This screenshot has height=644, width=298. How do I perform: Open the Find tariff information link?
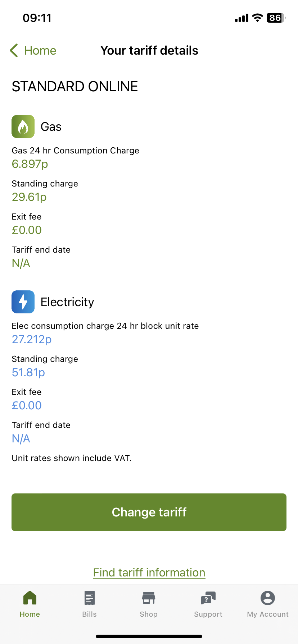(x=149, y=572)
